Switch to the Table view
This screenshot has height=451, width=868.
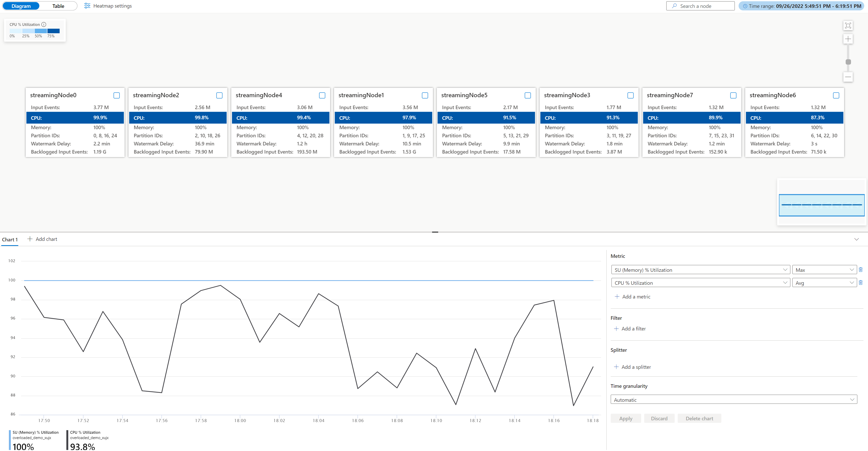tap(58, 6)
